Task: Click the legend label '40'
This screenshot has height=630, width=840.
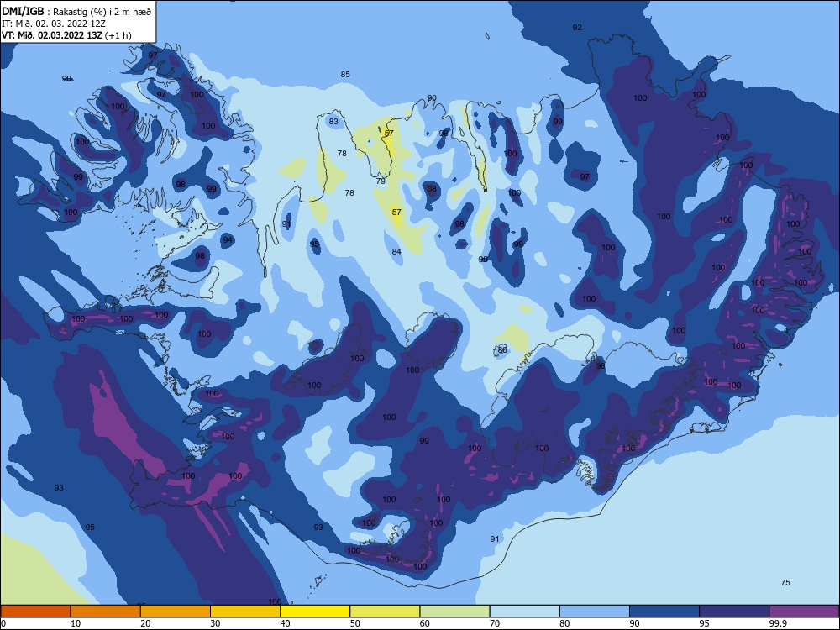Action: coord(285,623)
